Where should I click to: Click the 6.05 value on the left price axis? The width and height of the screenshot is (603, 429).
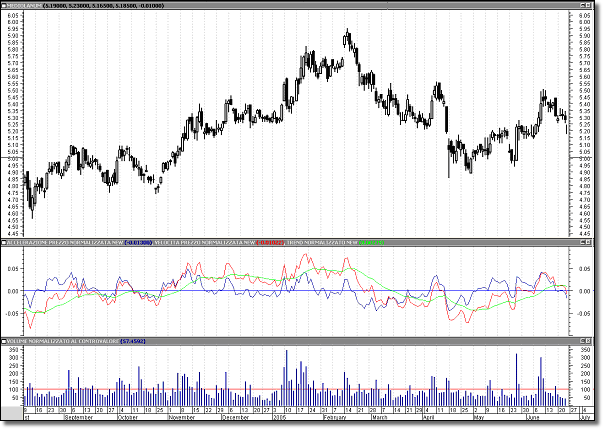pos(13,16)
